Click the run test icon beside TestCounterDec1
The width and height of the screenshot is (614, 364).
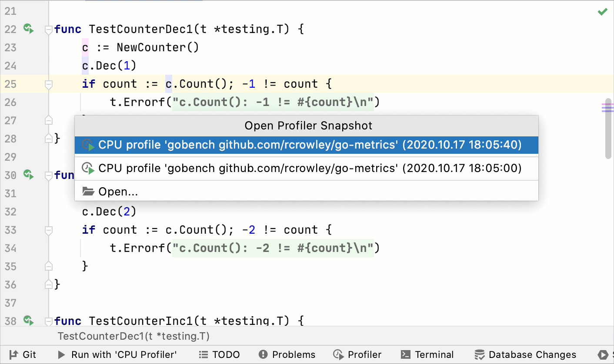[29, 29]
